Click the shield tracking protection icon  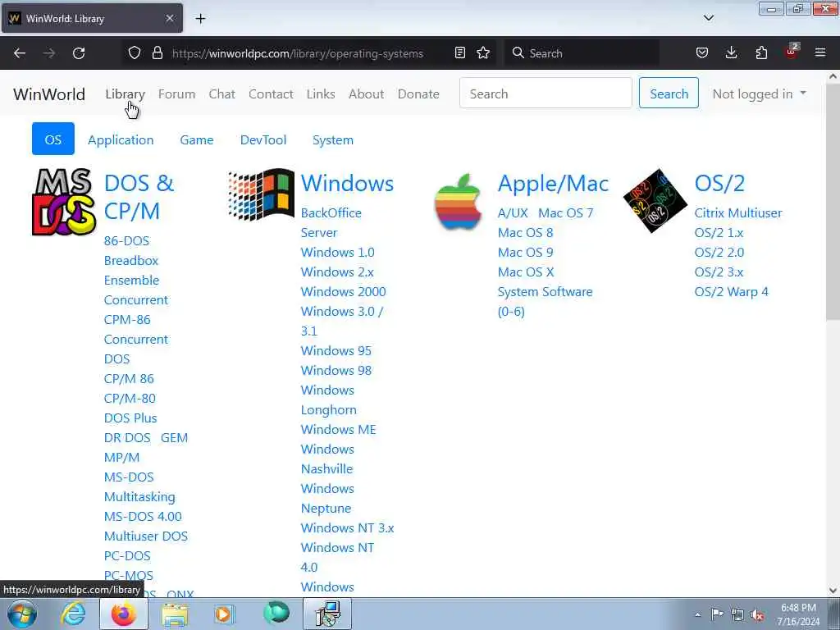coord(135,52)
